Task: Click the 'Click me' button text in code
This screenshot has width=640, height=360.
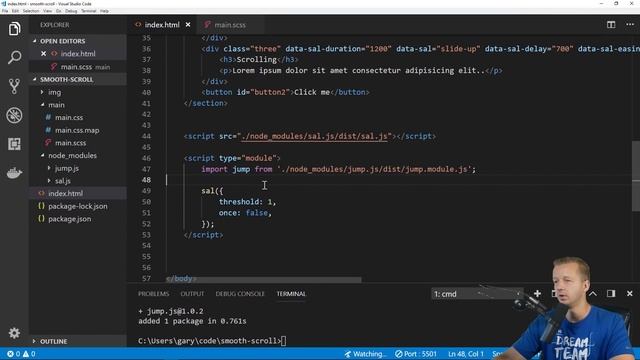Action: tap(311, 92)
